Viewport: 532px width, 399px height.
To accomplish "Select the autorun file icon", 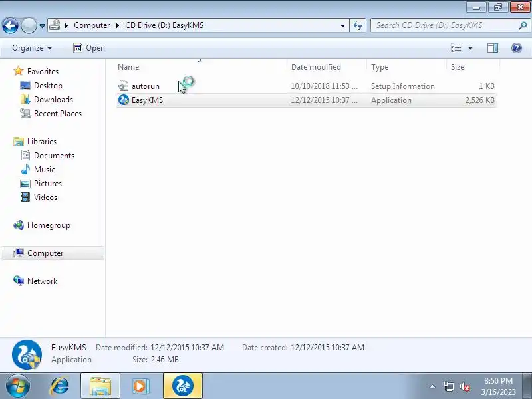I will 124,86.
